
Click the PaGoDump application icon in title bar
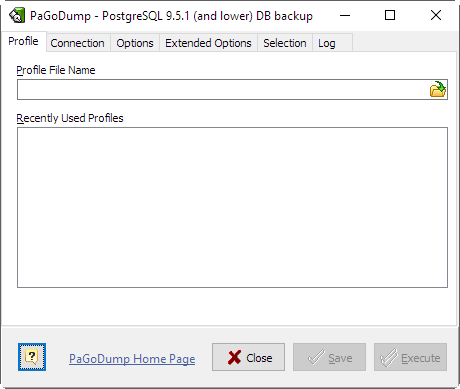[x=17, y=15]
